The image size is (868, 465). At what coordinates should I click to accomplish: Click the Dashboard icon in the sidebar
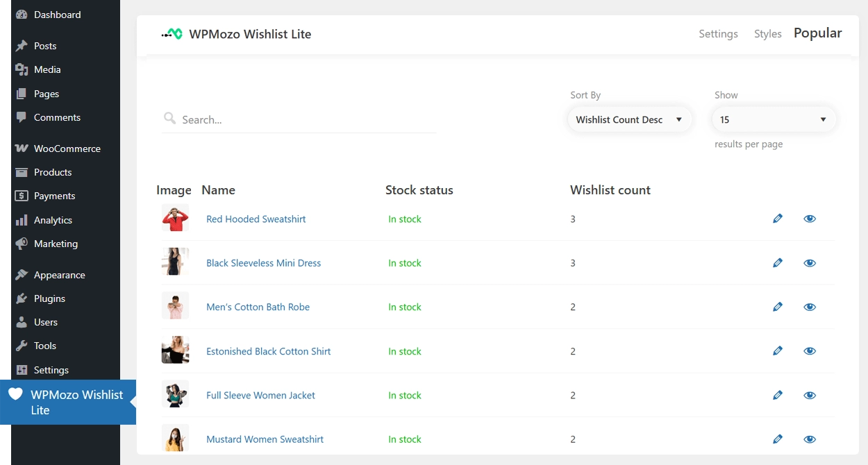[22, 15]
